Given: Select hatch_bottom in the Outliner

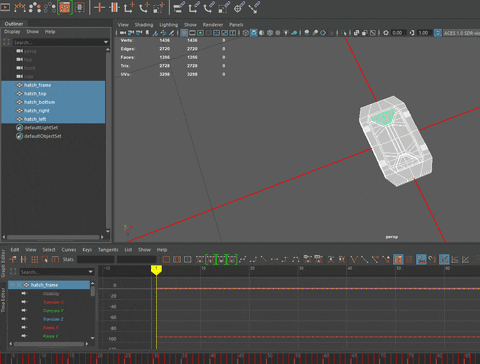Looking at the screenshot, I should (x=53, y=102).
